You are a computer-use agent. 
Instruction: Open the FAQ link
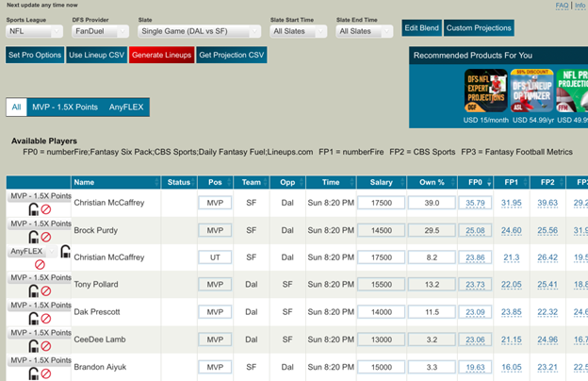(x=562, y=6)
